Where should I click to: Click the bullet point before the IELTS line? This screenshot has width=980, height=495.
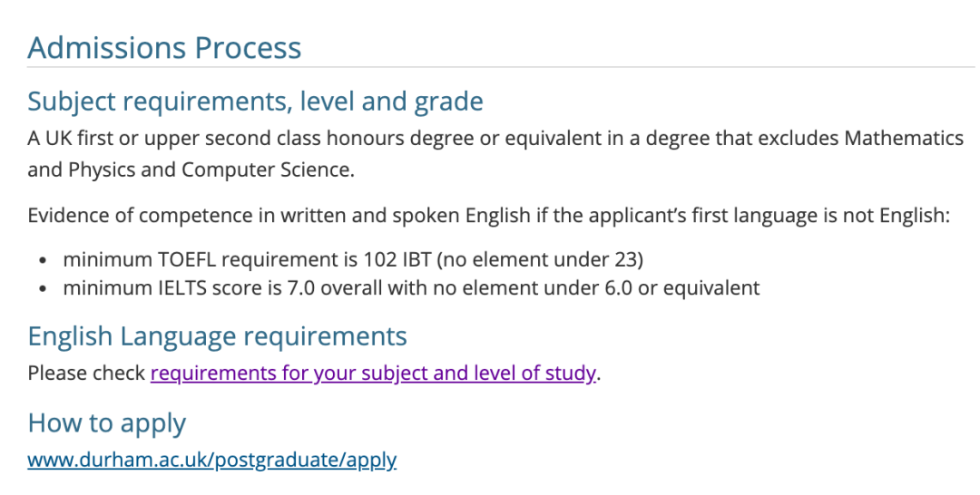click(43, 288)
